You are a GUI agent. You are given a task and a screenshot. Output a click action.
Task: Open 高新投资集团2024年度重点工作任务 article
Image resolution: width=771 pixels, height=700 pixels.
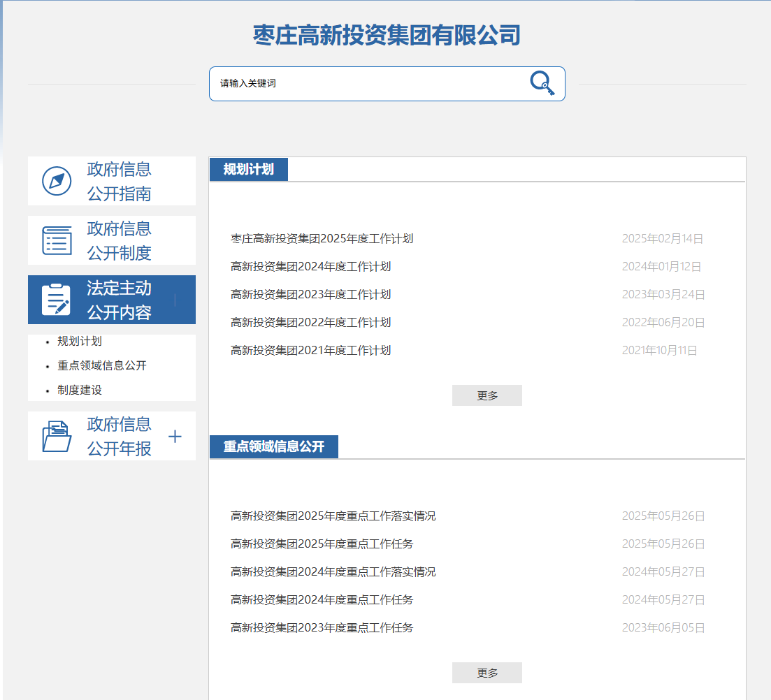(322, 600)
